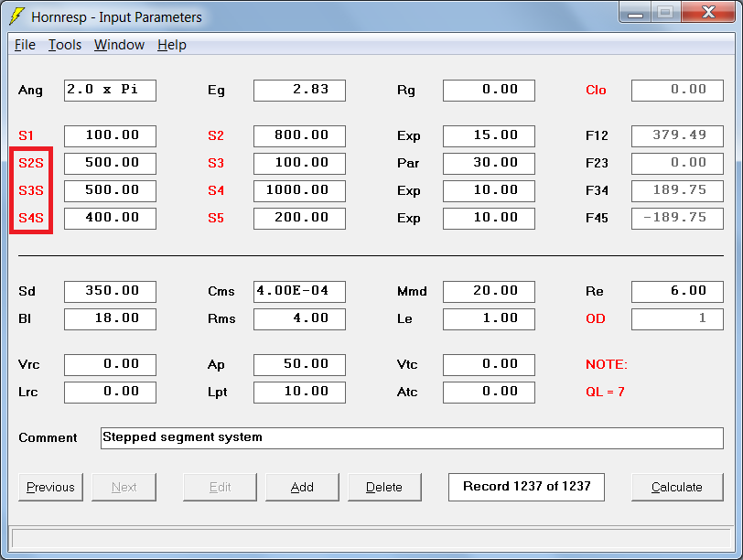Select the Ang input field
This screenshot has width=743, height=560.
click(110, 90)
